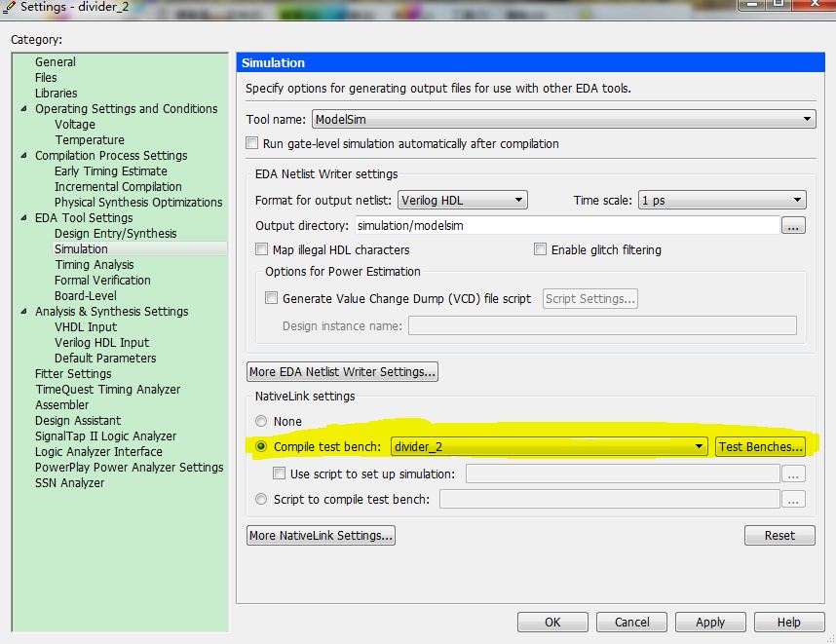836x644 pixels.
Task: Enable Run gate-level simulation automatically checkbox
Action: pos(251,143)
